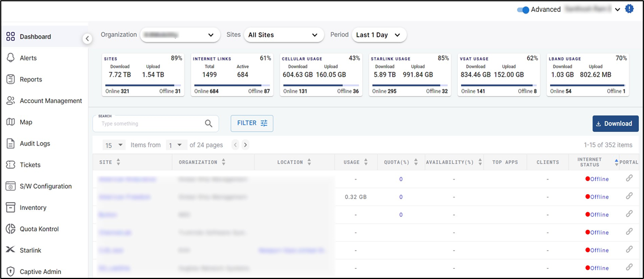The height and width of the screenshot is (279, 644).
Task: Open the Reports menu item
Action: 32,80
